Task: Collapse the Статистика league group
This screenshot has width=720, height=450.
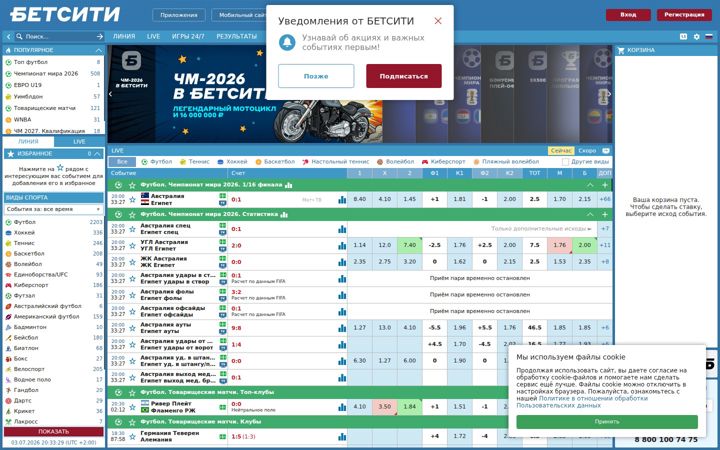Action: (x=590, y=214)
